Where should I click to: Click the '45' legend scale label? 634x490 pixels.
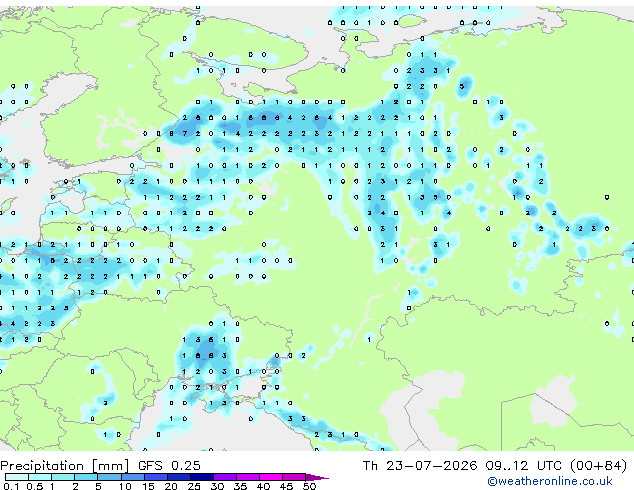[x=286, y=486]
